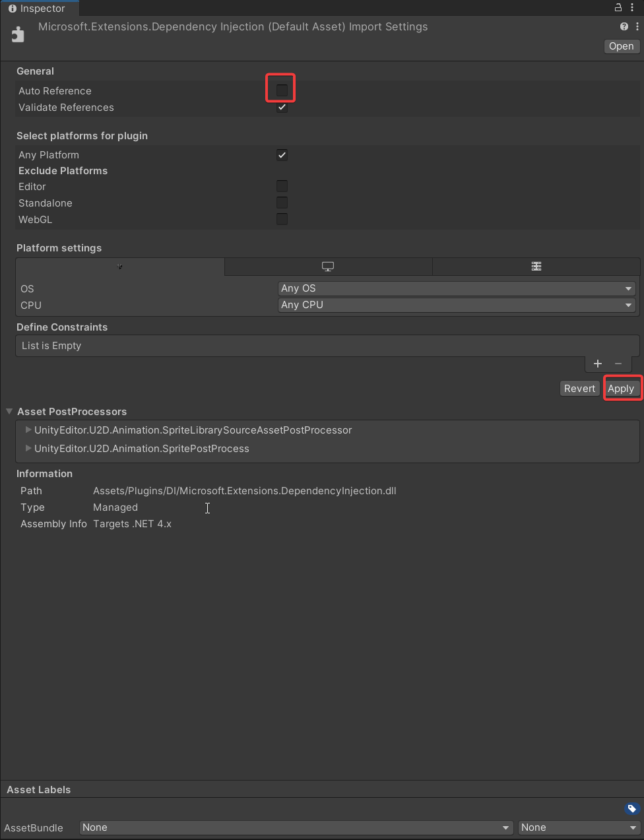This screenshot has height=840, width=644.
Task: Expand SpriteLibrarySourceAssetPostProcessor entry
Action: point(28,430)
